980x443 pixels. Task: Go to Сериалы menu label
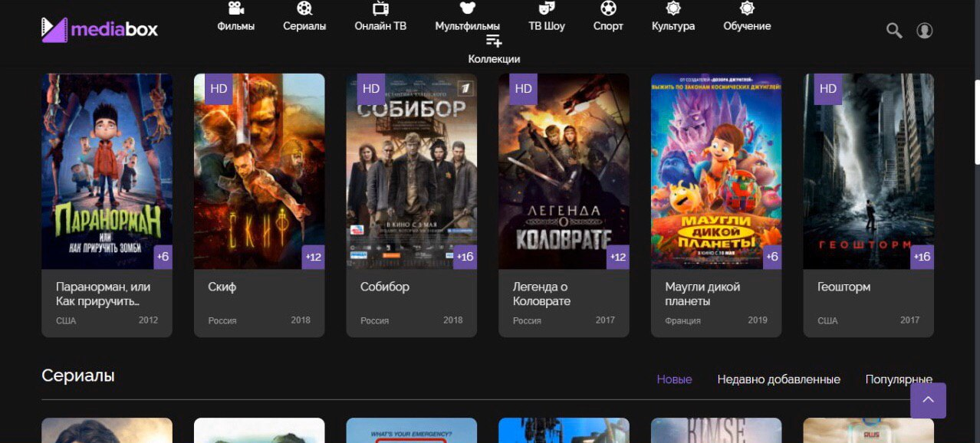(x=304, y=26)
